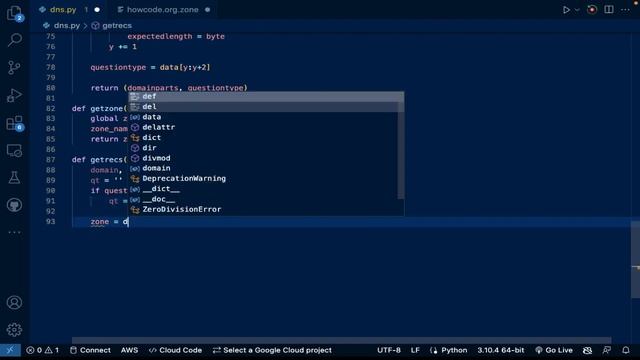Open Run and Debug view
The image size is (640, 360).
(15, 95)
